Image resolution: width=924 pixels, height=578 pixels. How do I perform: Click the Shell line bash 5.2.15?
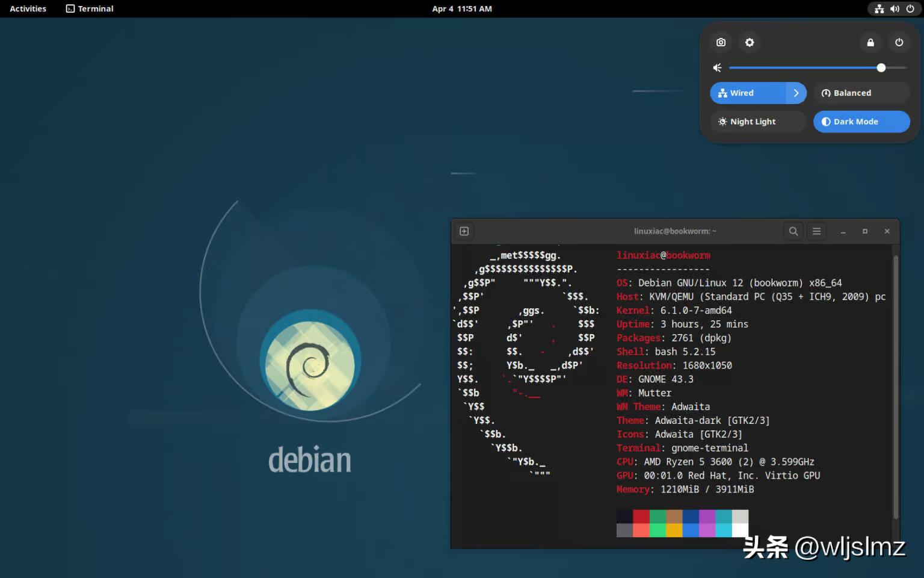click(x=666, y=352)
